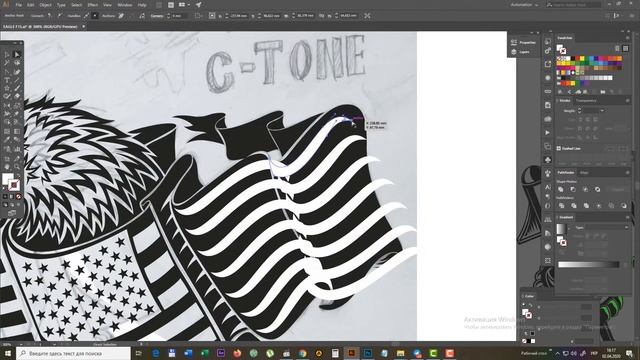Click the gradient slider bar
This screenshot has width=640, height=360.
pyautogui.click(x=589, y=264)
